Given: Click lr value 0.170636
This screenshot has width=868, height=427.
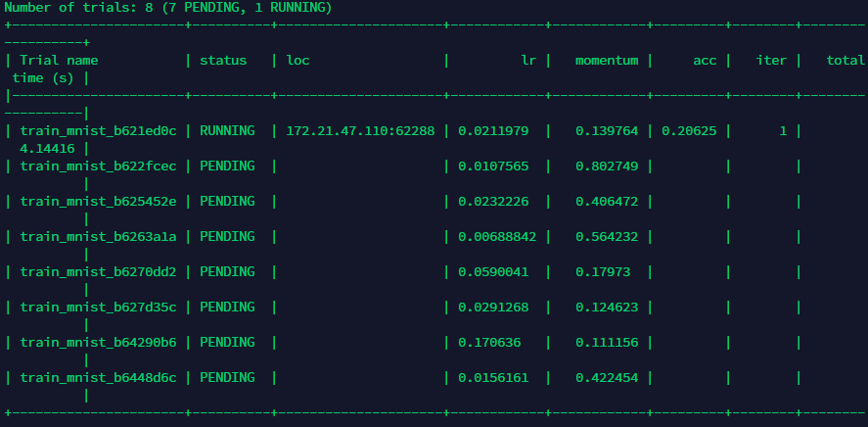Looking at the screenshot, I should [x=489, y=343].
